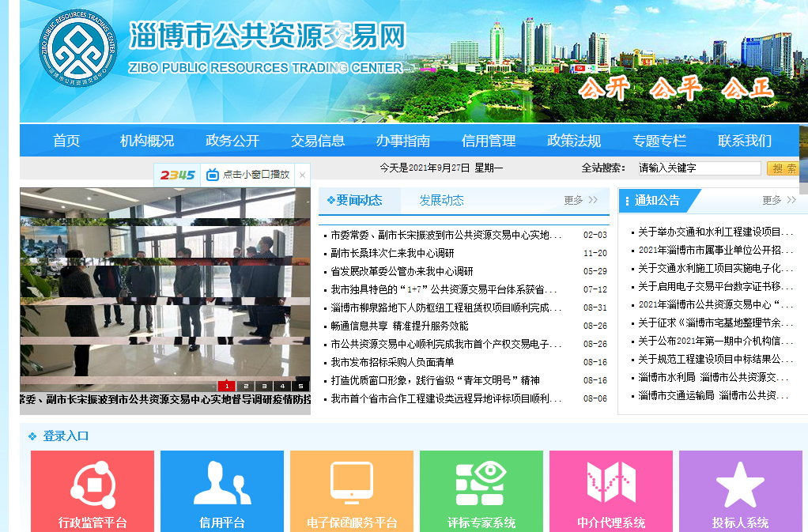Click 点击小窗口播放 to play in small window
The image size is (808, 532).
coord(255,175)
